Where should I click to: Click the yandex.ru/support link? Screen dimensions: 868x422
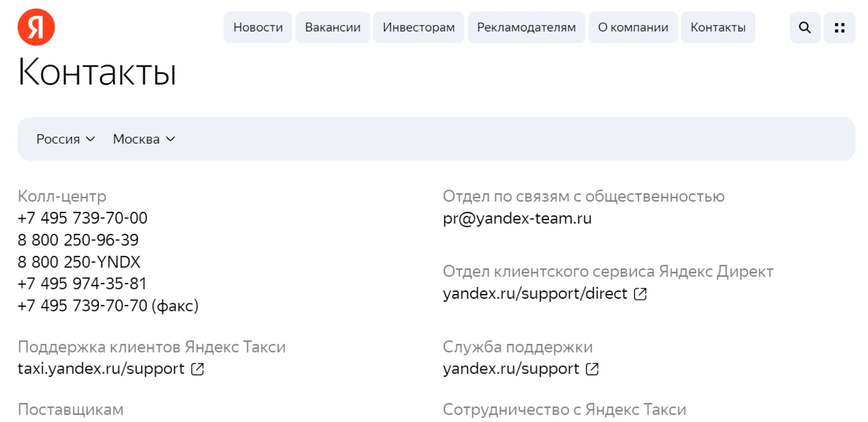511,369
